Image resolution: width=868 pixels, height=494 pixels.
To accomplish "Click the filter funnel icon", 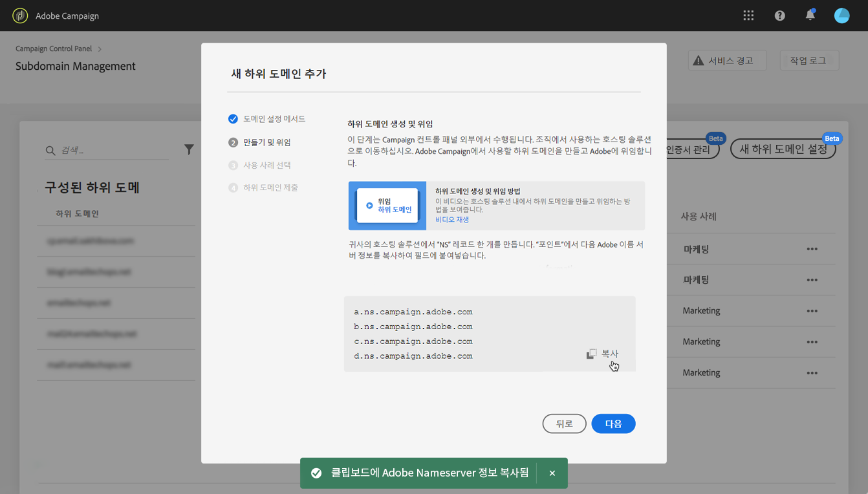I will click(189, 149).
